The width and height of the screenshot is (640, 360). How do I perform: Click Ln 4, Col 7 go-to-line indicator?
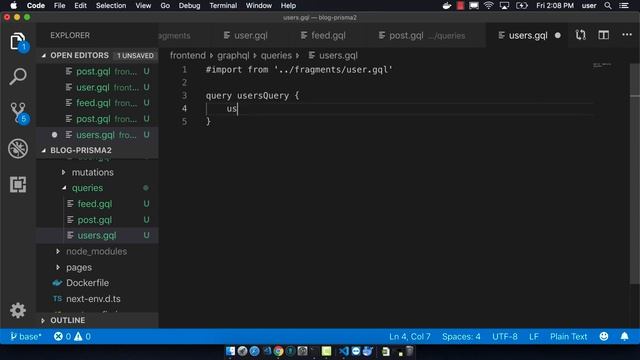coord(409,336)
